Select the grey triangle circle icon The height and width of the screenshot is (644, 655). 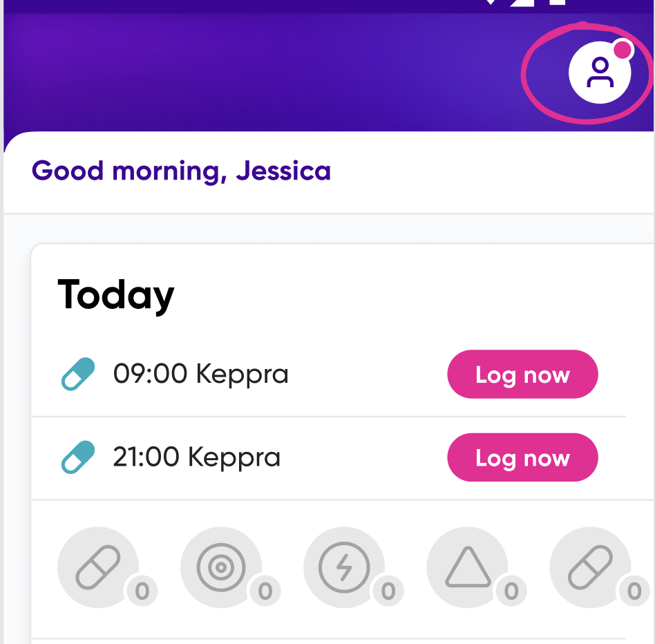[468, 567]
